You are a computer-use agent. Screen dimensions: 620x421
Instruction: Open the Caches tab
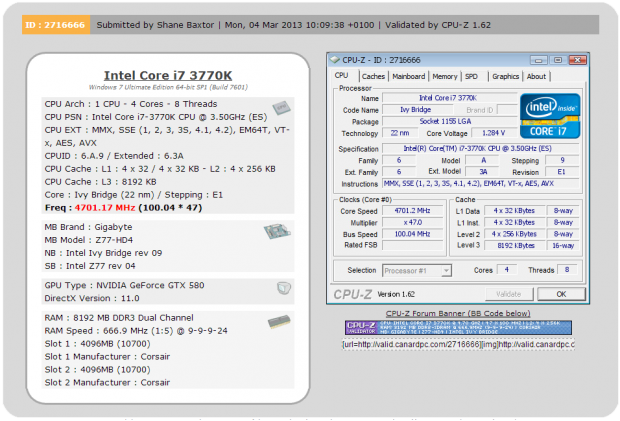pos(373,76)
